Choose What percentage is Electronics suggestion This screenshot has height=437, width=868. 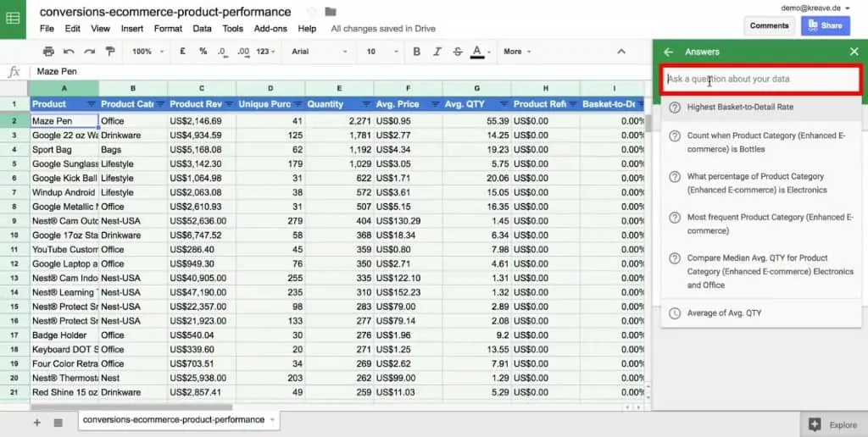[x=761, y=183]
